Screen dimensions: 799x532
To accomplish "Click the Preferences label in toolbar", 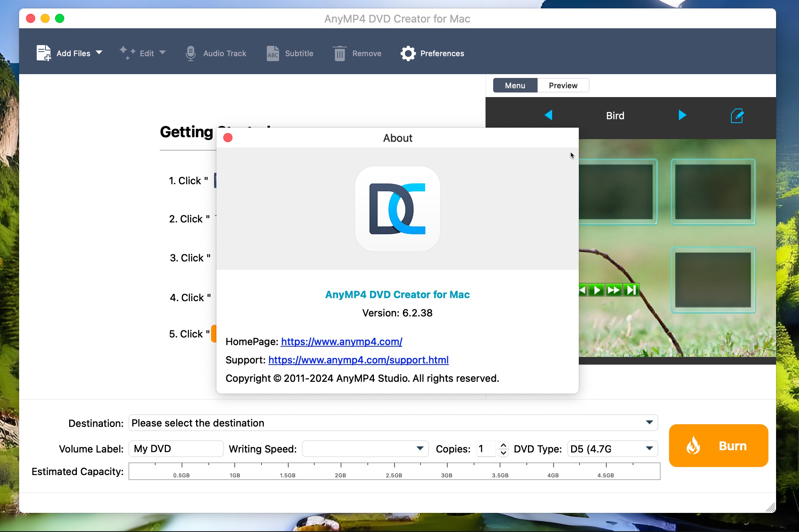I will (x=442, y=54).
